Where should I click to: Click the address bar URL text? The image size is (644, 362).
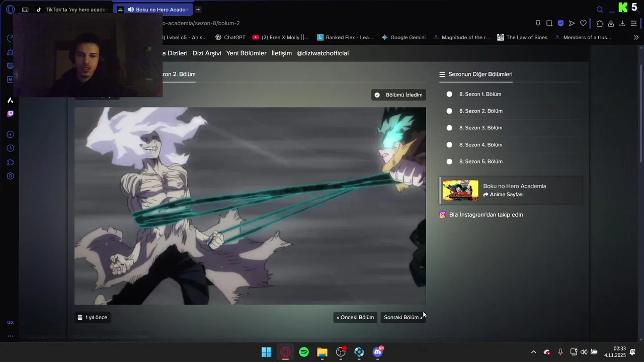[x=201, y=23]
